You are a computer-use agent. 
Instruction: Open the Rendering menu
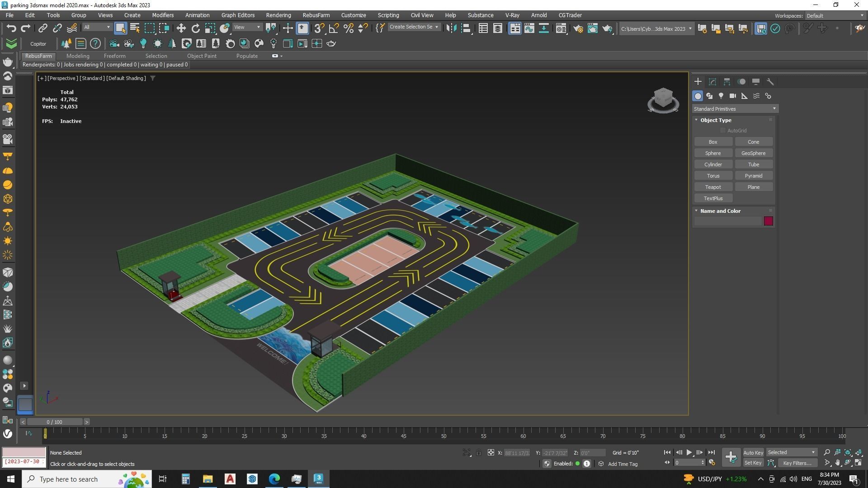click(x=278, y=15)
